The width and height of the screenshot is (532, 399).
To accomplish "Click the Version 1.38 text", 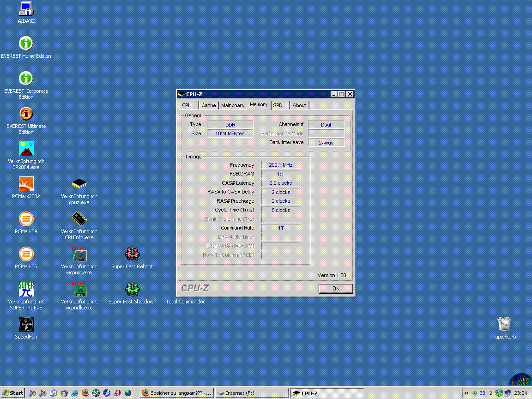I will 332,275.
